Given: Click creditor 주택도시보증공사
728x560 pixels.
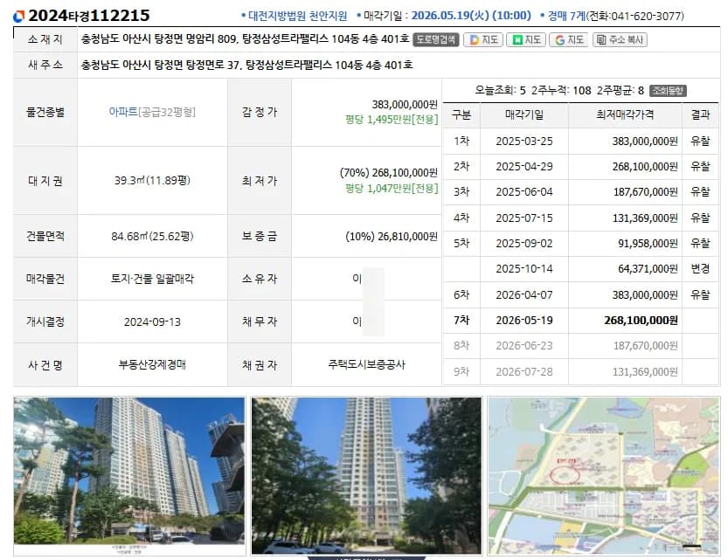Looking at the screenshot, I should tap(366, 364).
